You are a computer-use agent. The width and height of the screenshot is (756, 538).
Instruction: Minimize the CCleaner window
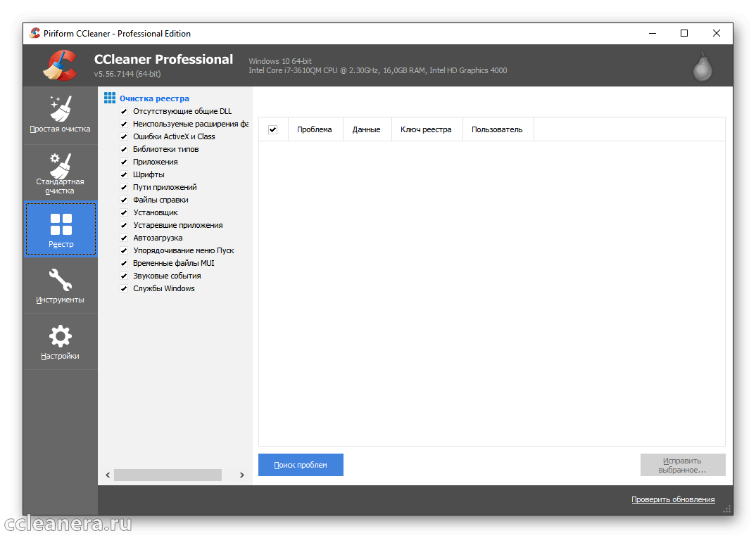coord(653,33)
